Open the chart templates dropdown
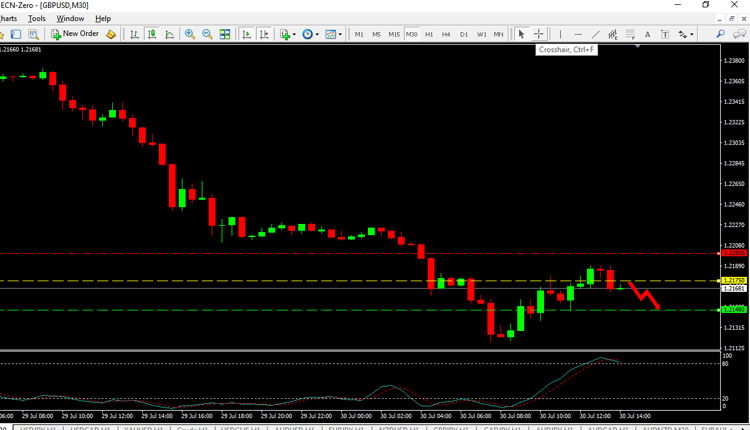750x430 pixels. (x=334, y=34)
